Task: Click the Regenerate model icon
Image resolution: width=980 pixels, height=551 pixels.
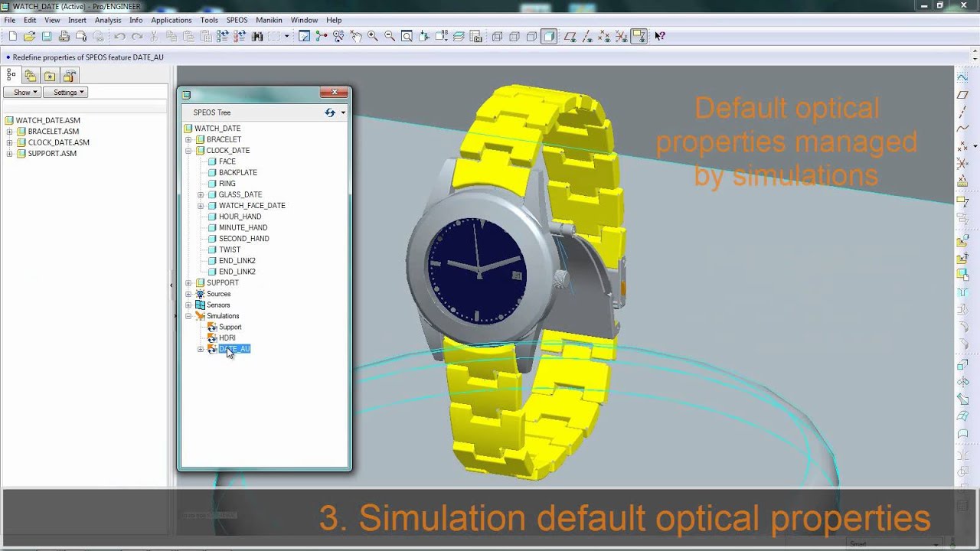Action: [x=222, y=36]
